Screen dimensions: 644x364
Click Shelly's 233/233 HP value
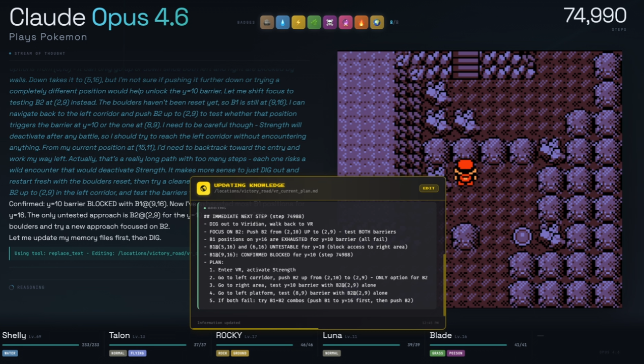[91, 345]
